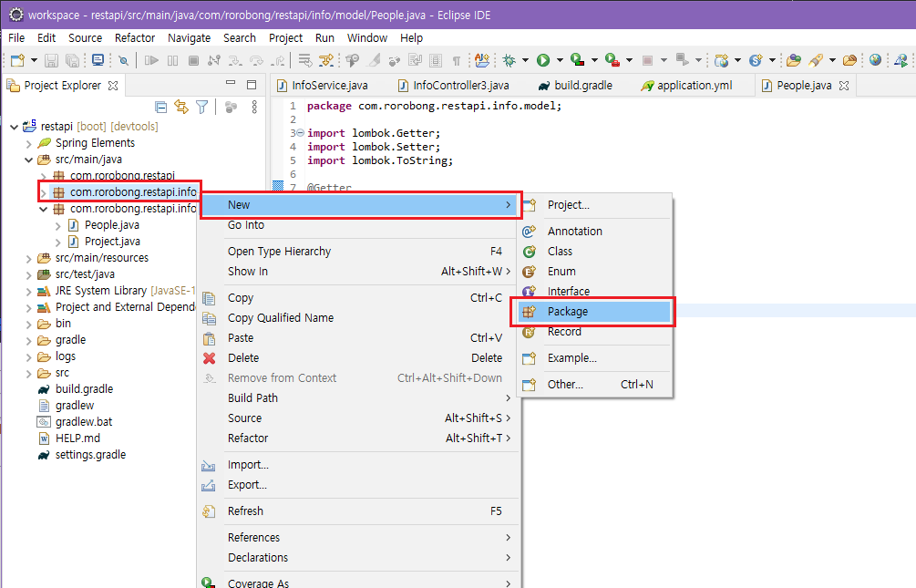Minimize the Project Explorer view

(231, 83)
